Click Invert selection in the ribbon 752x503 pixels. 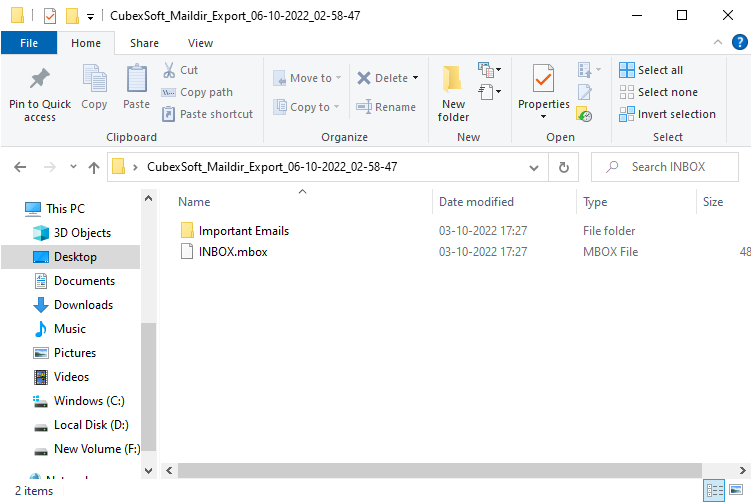tap(667, 114)
